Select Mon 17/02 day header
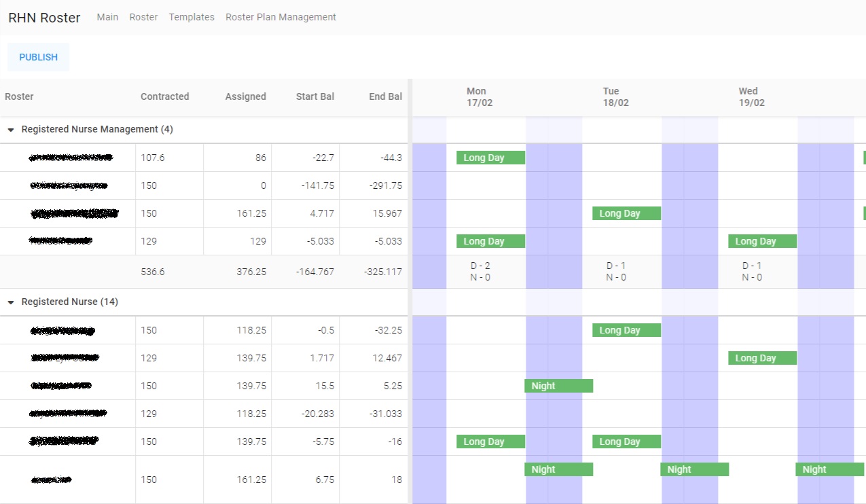 (x=478, y=96)
